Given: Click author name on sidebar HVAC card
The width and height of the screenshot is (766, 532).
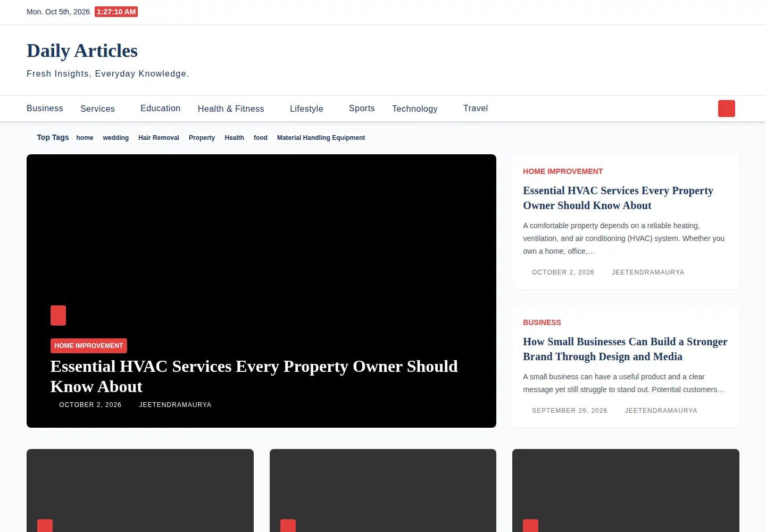Looking at the screenshot, I should (x=648, y=272).
